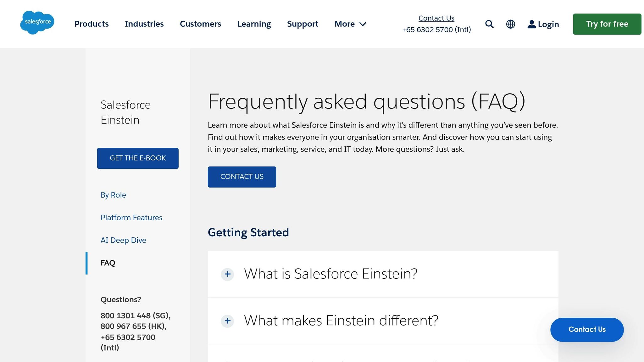Expand the 'What is Salesforce Einstein?' plus icon
The width and height of the screenshot is (644, 362).
click(227, 274)
